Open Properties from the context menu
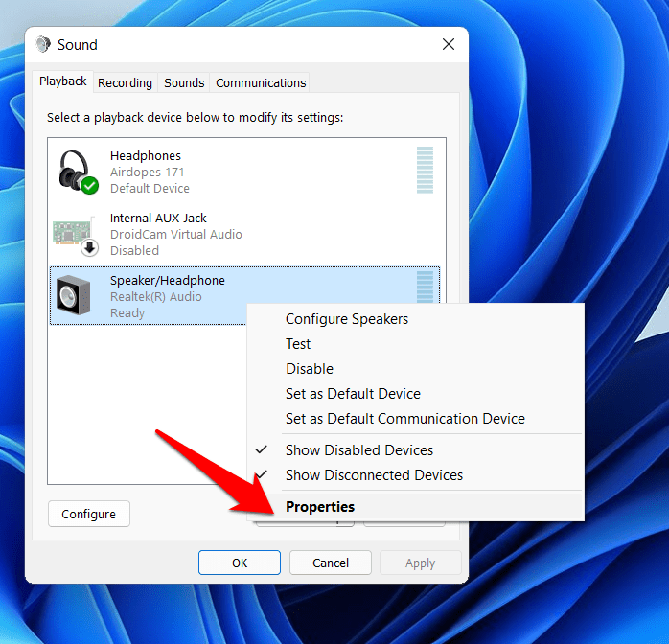669x644 pixels. coord(320,507)
